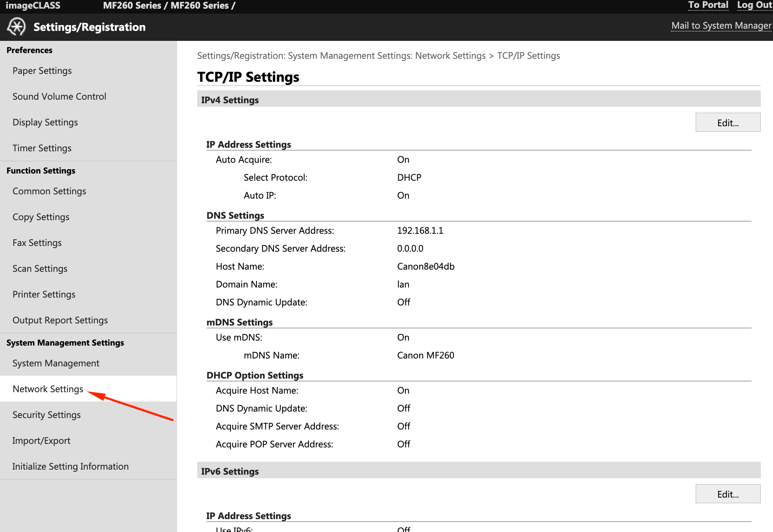Click Host Name value Canon8e04db

(x=426, y=266)
